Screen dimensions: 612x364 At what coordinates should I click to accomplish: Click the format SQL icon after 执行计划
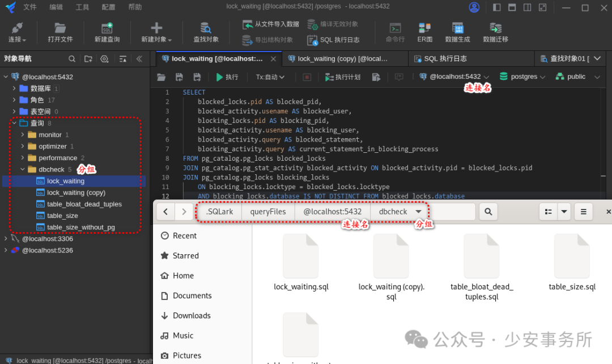pyautogui.click(x=376, y=77)
